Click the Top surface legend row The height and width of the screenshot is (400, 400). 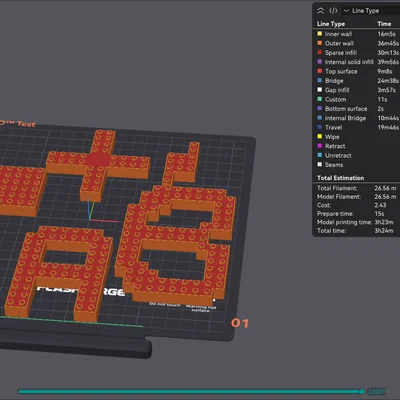[x=356, y=71]
